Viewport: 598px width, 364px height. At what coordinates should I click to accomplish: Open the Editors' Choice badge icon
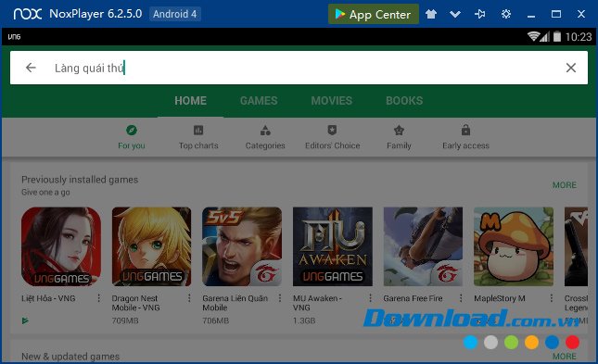[x=332, y=131]
